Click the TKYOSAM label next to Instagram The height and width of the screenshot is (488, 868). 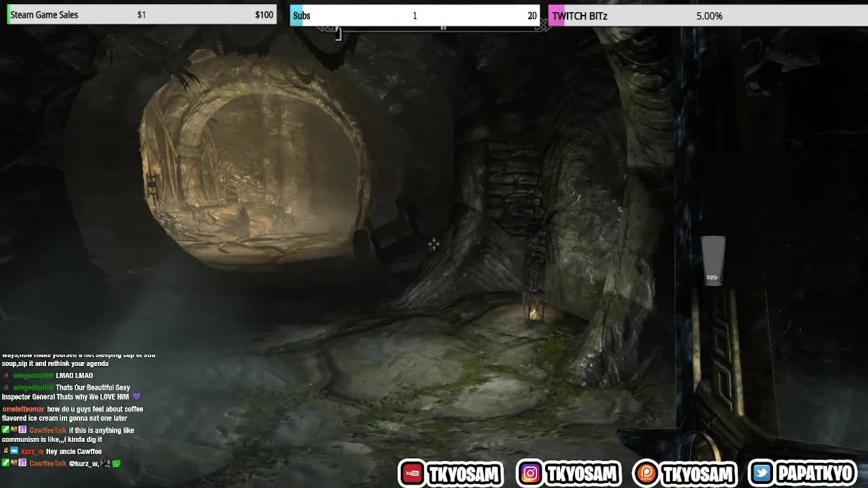click(580, 474)
